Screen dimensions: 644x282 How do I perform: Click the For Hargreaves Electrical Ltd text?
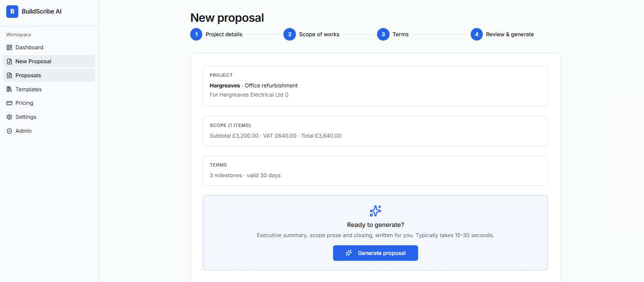(x=249, y=95)
